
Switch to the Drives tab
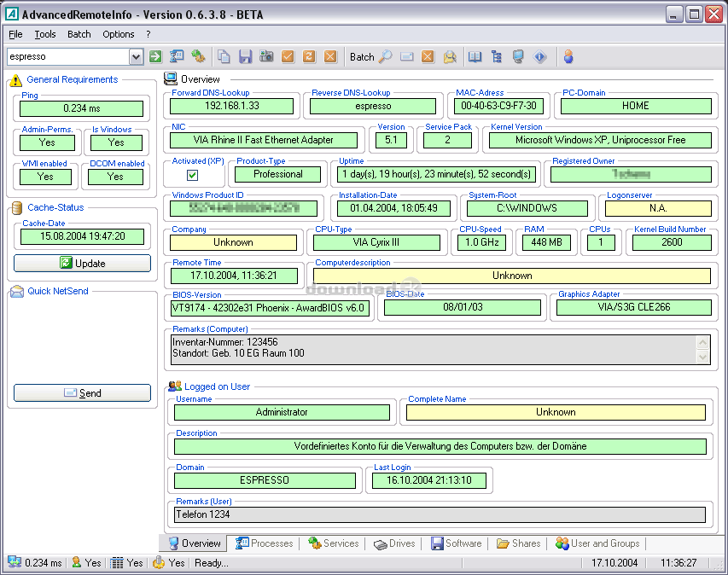[394, 543]
